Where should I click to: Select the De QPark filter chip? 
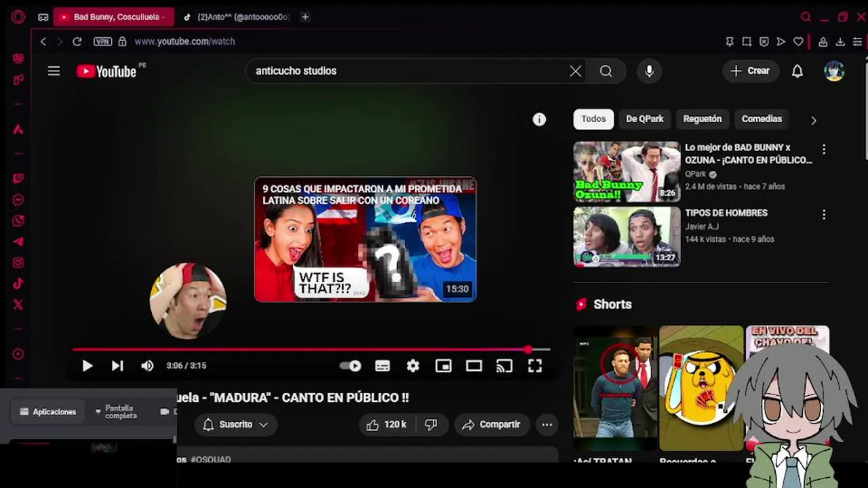(x=645, y=119)
